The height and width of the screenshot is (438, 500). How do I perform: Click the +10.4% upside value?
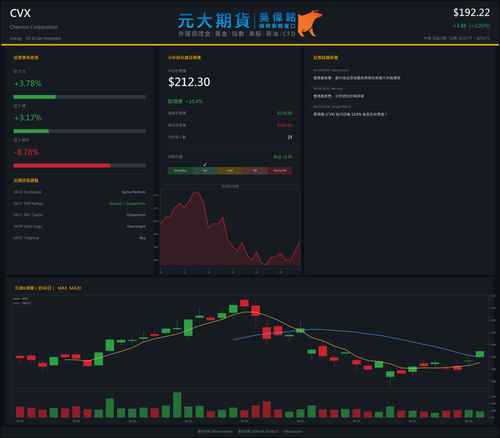click(x=194, y=101)
